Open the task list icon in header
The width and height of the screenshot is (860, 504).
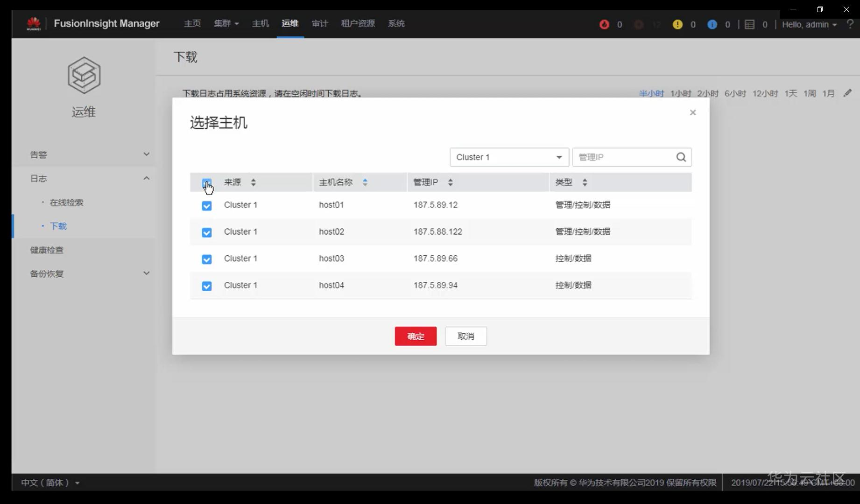click(749, 24)
